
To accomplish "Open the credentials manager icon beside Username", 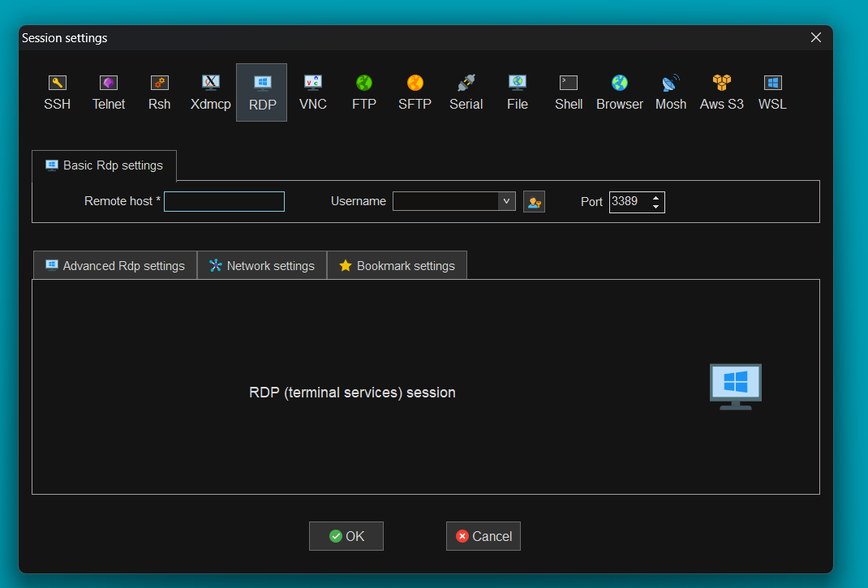I will point(534,202).
